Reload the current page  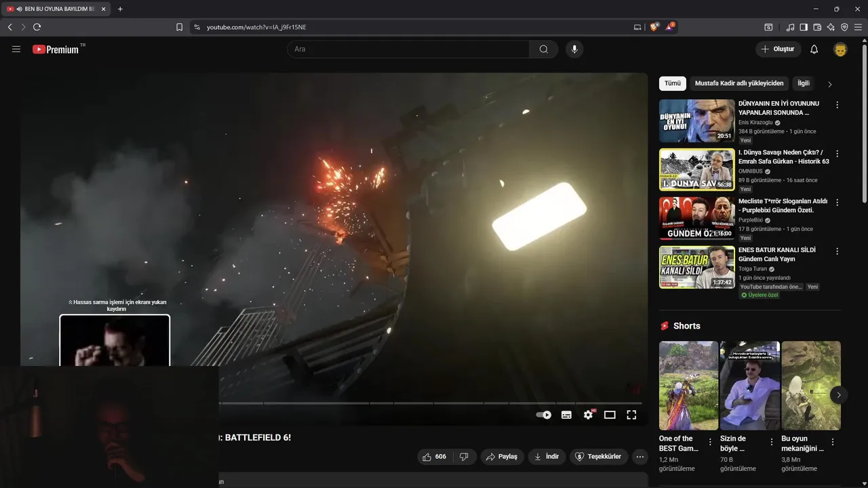[37, 27]
